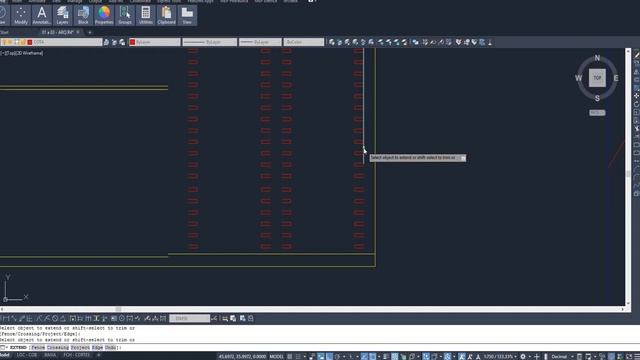Open the Groups ribbon panel

[x=125, y=16]
